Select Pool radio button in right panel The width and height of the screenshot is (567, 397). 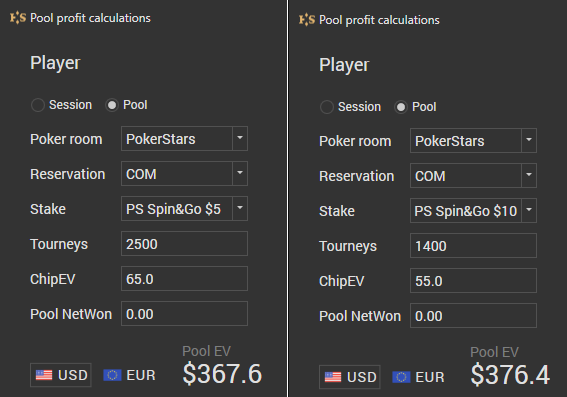[401, 107]
